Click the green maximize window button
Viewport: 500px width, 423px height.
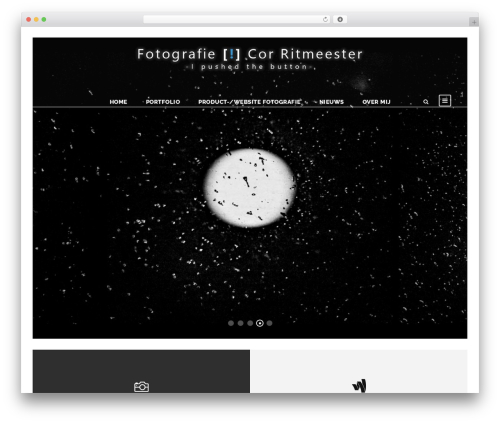44,20
